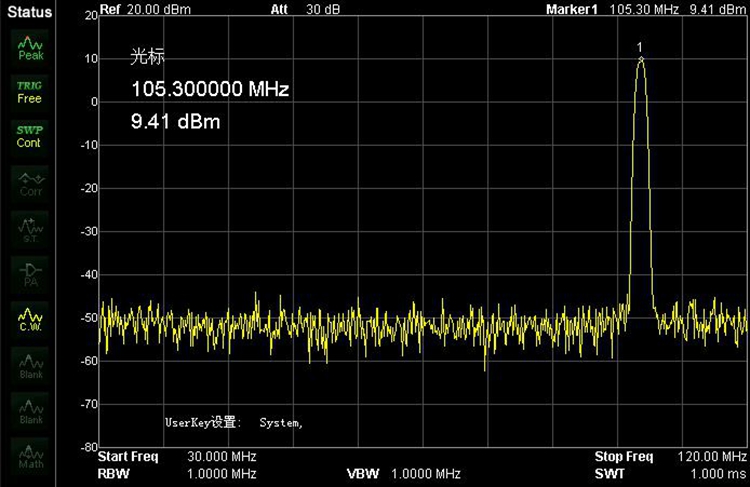The width and height of the screenshot is (750, 487).
Task: Click the PA preamplifier icon
Action: click(30, 273)
